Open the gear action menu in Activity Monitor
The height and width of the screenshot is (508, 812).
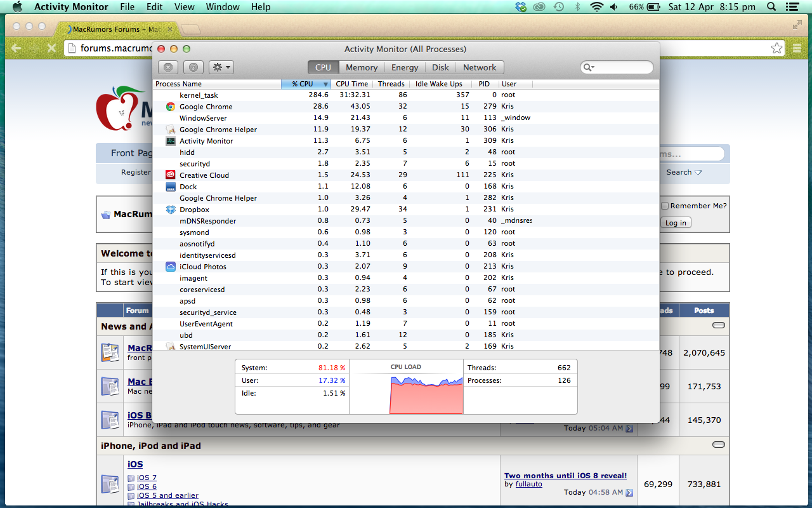click(x=221, y=67)
